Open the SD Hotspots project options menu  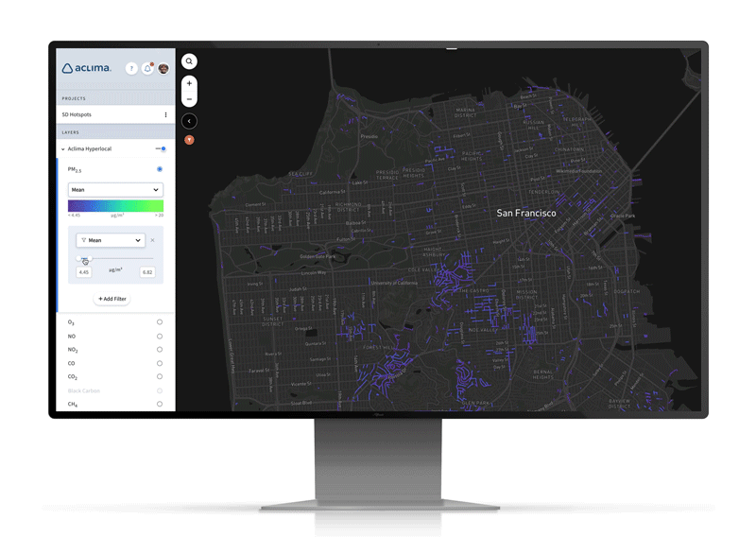coord(165,114)
